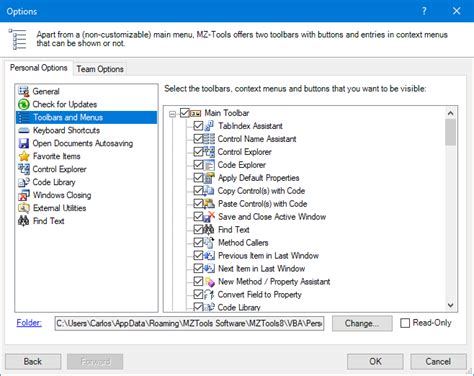This screenshot has height=376, width=474.
Task: Click the help question mark button
Action: (x=424, y=11)
